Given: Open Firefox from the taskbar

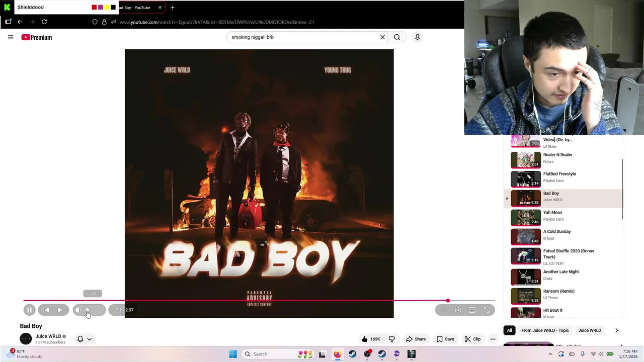Looking at the screenshot, I should [x=337, y=354].
